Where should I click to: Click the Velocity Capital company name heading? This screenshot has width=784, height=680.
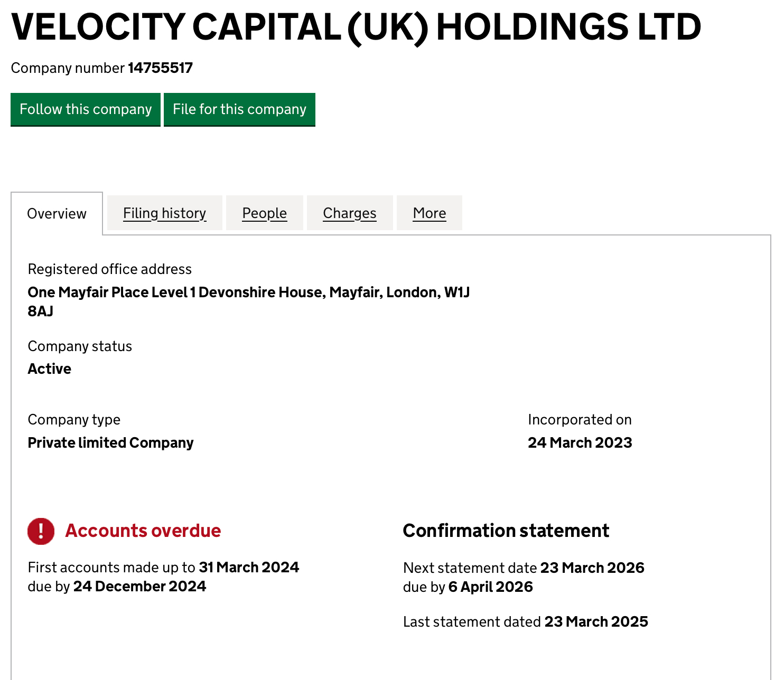click(356, 27)
